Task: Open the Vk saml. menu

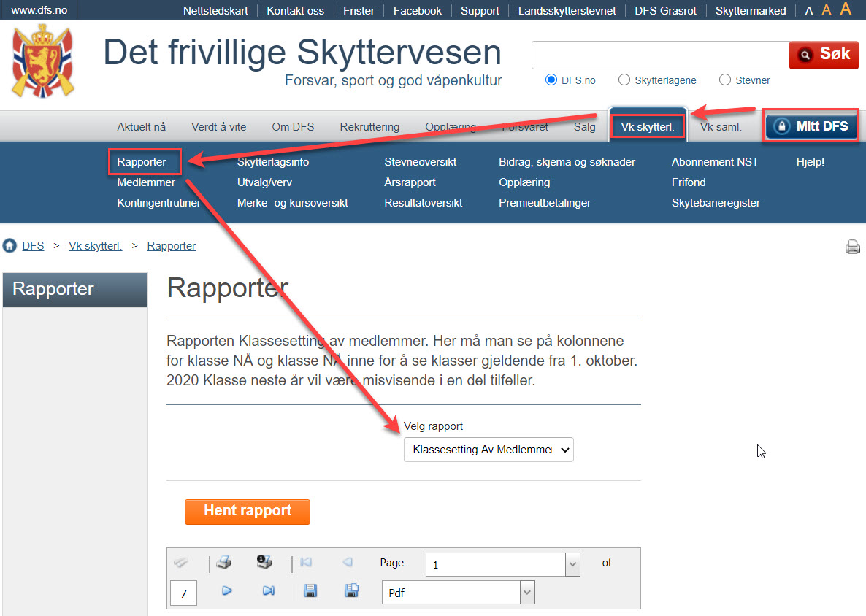Action: tap(721, 127)
